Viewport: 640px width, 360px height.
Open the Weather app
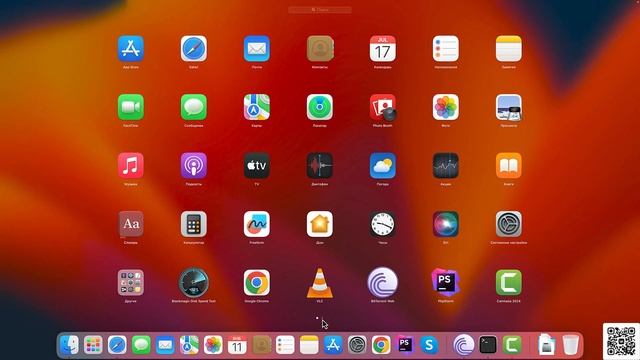click(382, 165)
